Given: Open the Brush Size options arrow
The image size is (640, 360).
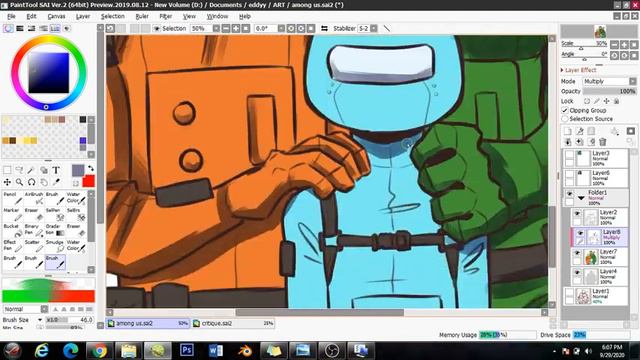Looking at the screenshot, I should (x=40, y=320).
